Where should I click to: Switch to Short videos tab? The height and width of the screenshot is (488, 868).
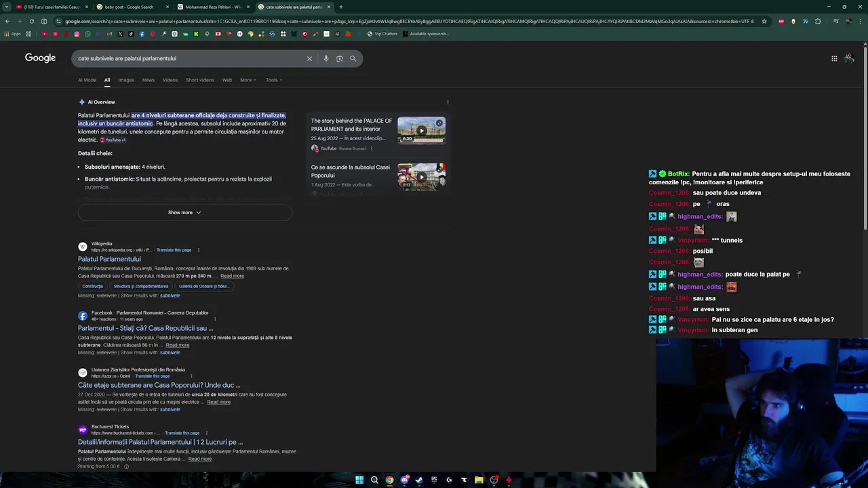(x=200, y=80)
